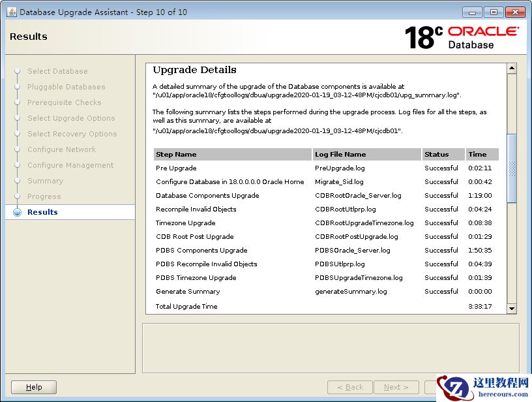Select the Select Database step

(57, 72)
